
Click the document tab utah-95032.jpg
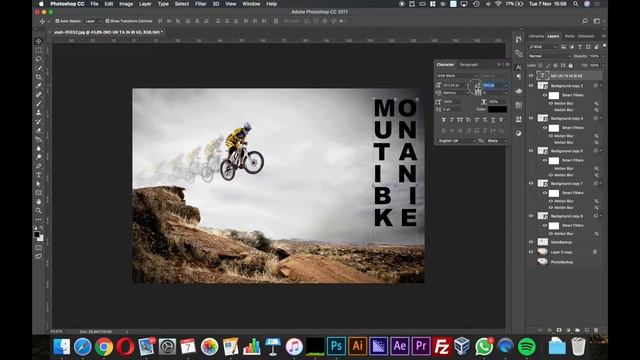click(x=108, y=32)
